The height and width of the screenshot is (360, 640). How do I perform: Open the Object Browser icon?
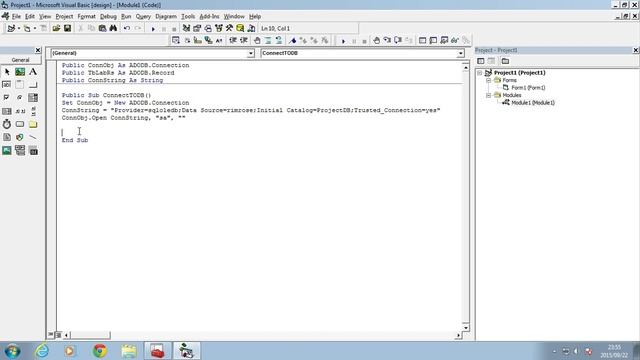[219, 28]
